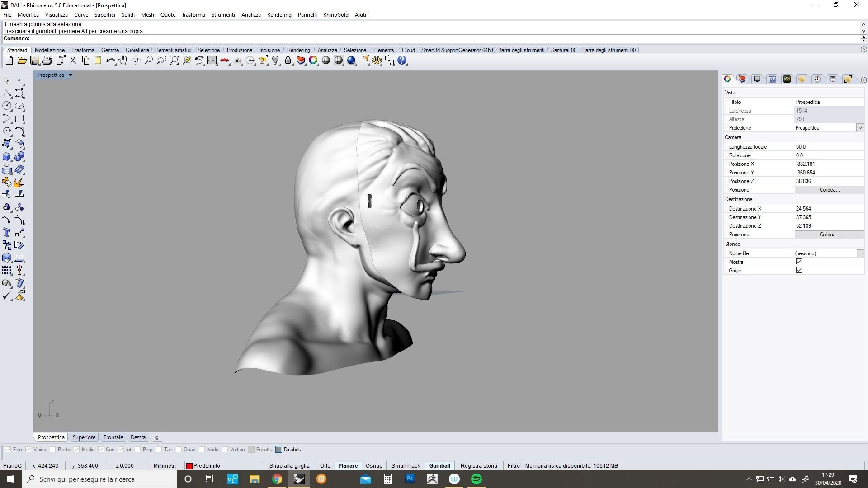Select the solid box tool
Image resolution: width=868 pixels, height=488 pixels.
click(7, 157)
